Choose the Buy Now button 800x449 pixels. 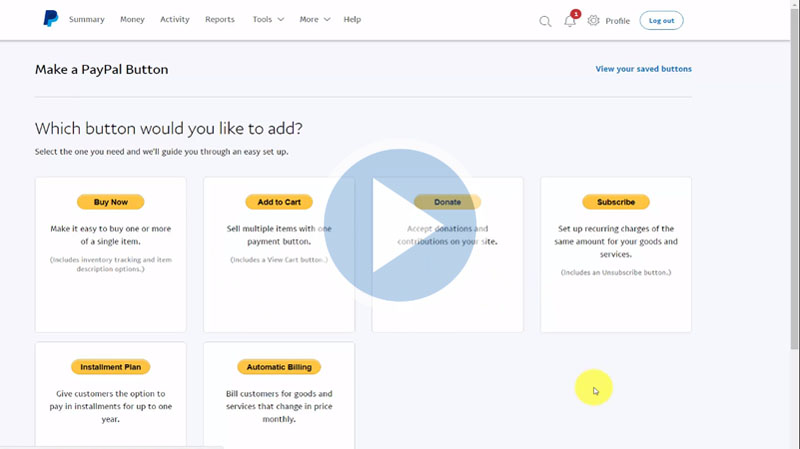click(111, 202)
